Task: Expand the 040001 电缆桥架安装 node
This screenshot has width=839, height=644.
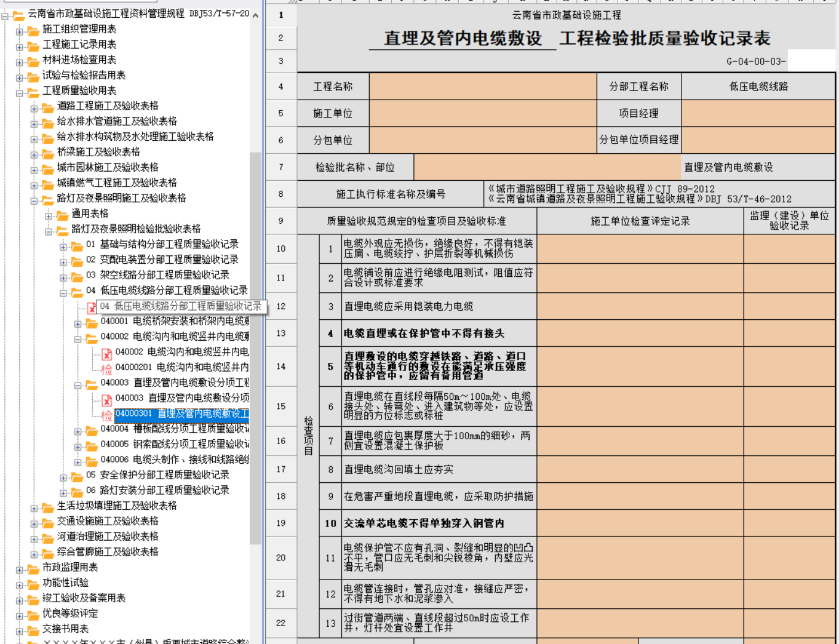Action: [x=78, y=324]
